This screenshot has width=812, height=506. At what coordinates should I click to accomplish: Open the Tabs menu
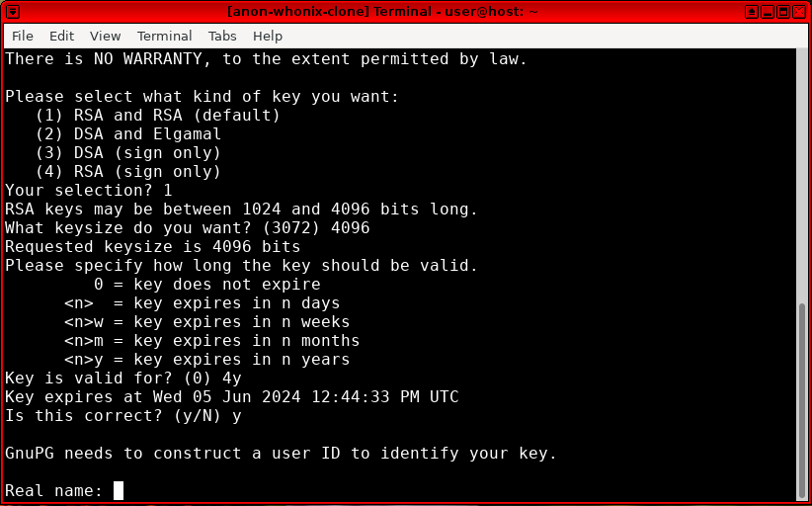coord(222,36)
